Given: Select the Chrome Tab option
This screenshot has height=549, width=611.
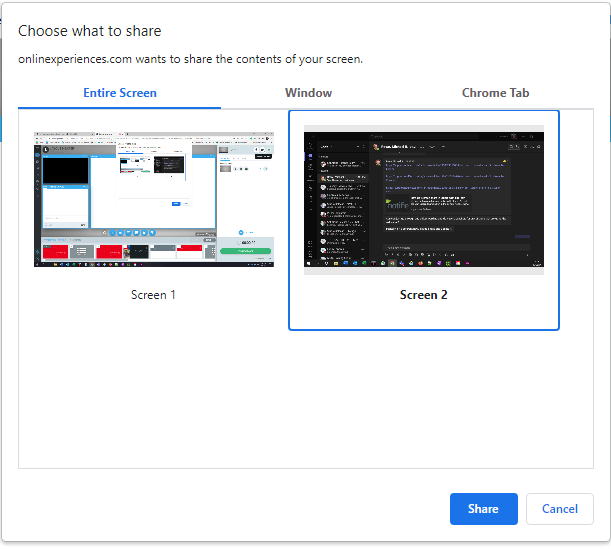Looking at the screenshot, I should [x=495, y=93].
